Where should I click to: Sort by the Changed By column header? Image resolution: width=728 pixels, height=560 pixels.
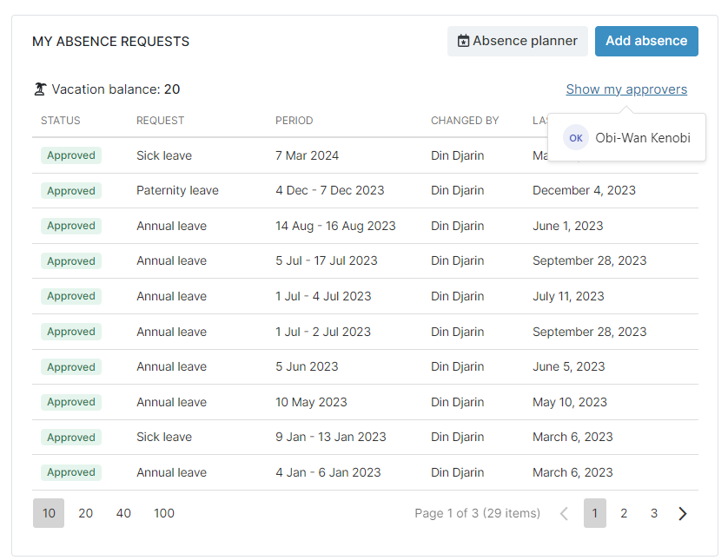point(465,121)
